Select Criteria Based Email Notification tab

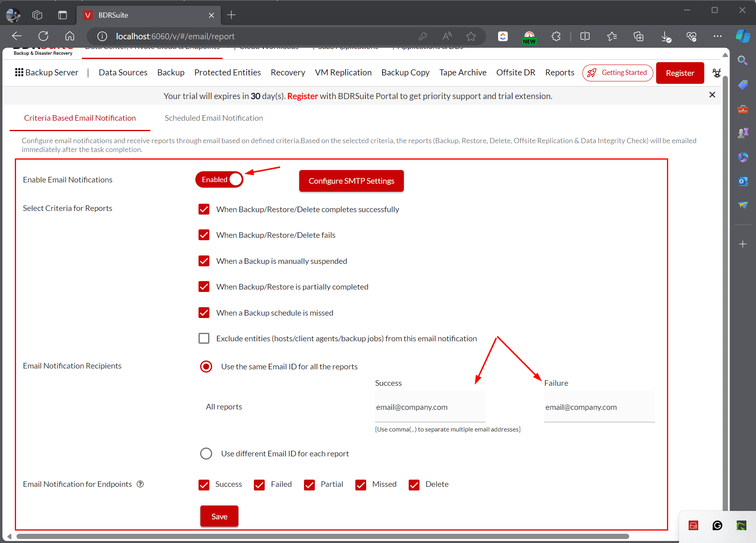tap(80, 118)
